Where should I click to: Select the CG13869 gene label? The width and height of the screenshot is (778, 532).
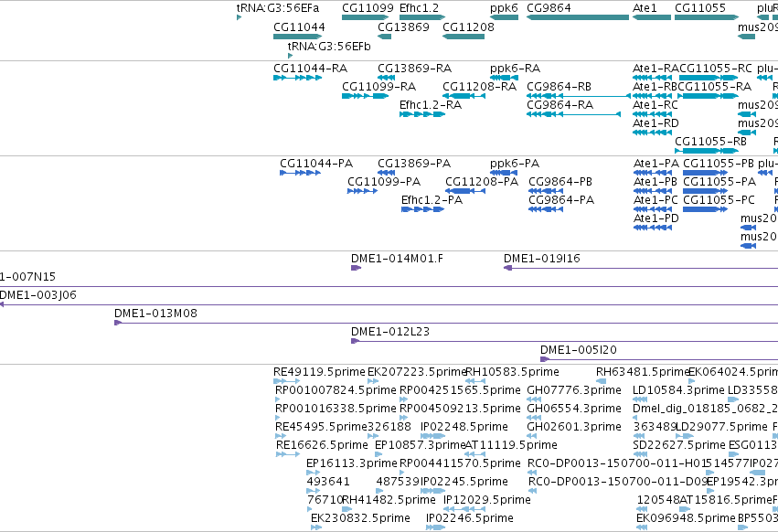pos(403,27)
